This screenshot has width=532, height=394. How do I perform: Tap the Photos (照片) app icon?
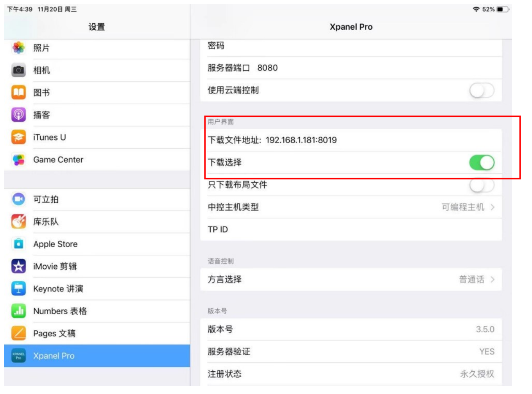pos(18,48)
